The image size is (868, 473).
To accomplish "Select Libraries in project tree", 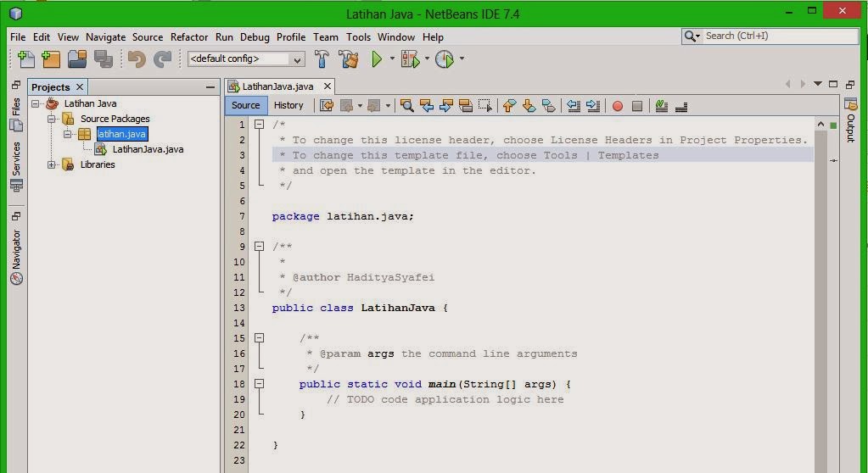I will pos(98,164).
